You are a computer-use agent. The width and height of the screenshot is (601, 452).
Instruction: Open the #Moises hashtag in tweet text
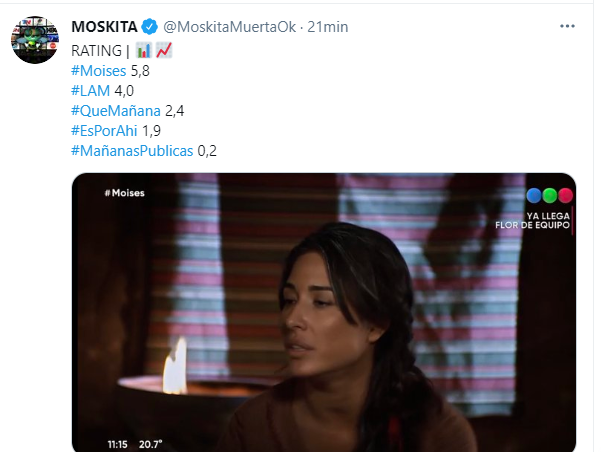click(x=99, y=71)
